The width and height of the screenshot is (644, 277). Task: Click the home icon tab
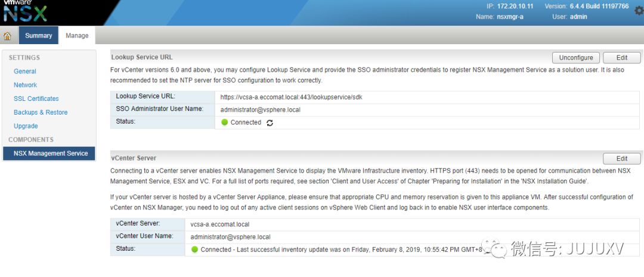pyautogui.click(x=8, y=35)
